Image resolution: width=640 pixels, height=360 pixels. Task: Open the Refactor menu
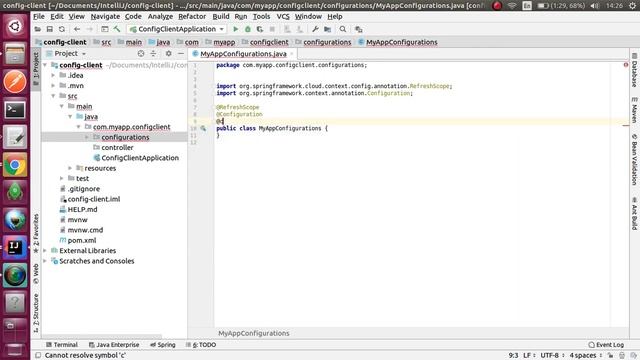click(192, 17)
